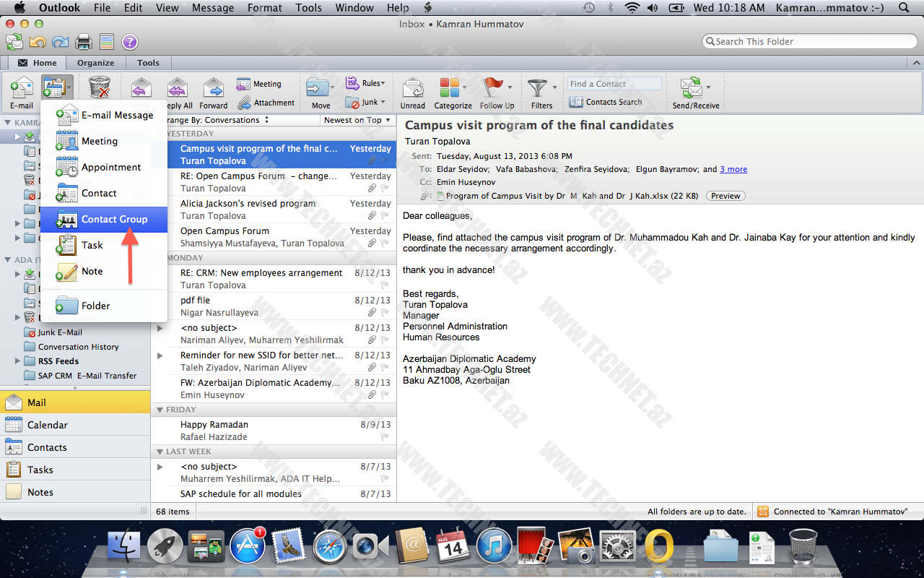This screenshot has width=924, height=578.
Task: Choose Appointment in the New menu
Action: [110, 167]
